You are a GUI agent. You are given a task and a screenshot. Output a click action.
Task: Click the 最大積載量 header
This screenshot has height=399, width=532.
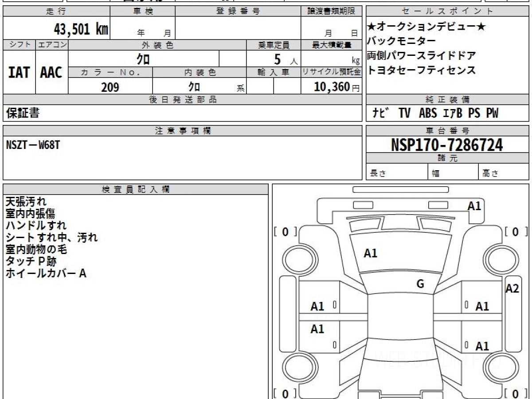coord(331,45)
